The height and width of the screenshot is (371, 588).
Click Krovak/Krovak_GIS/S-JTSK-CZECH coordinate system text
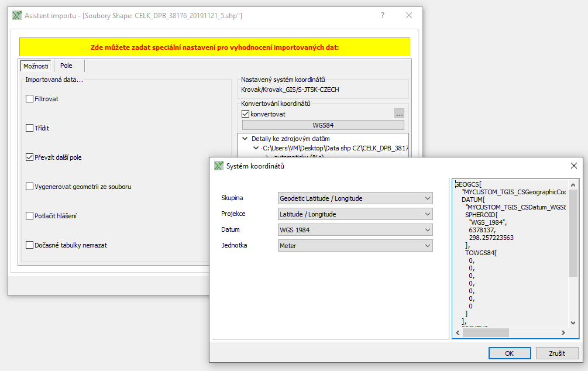(x=290, y=90)
